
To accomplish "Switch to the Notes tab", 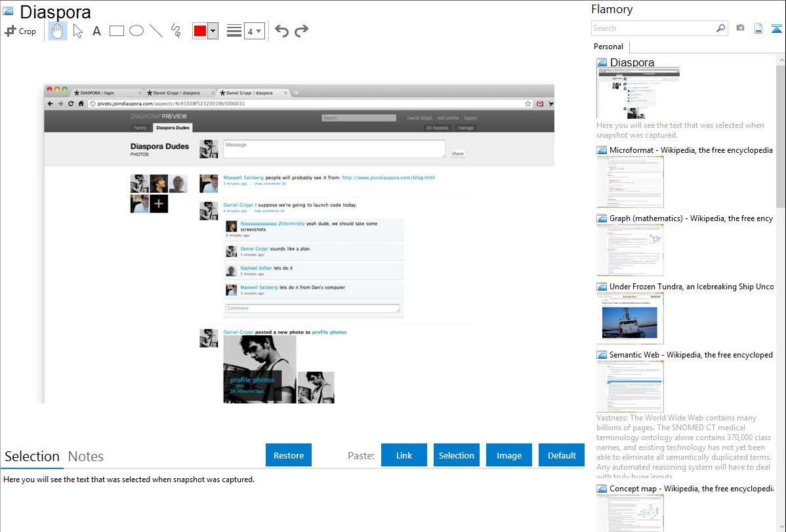I will [x=86, y=457].
